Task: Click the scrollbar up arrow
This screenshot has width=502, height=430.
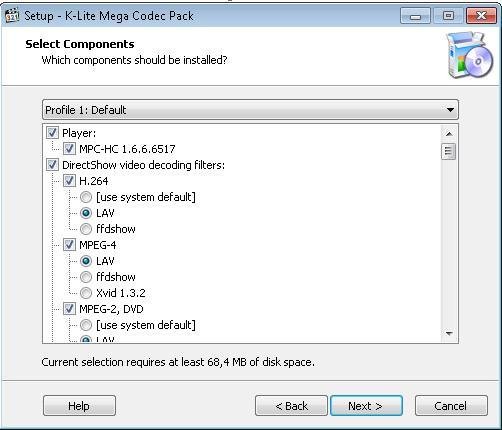Action: [x=449, y=134]
